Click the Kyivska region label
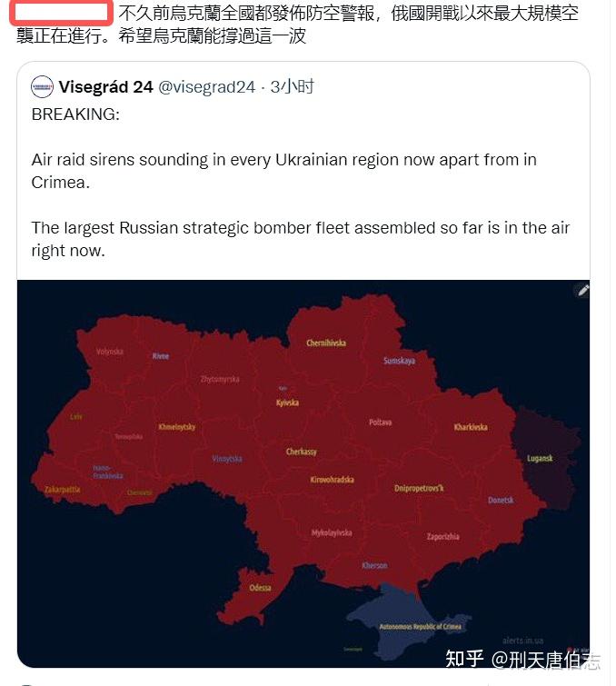The width and height of the screenshot is (616, 686). (287, 403)
